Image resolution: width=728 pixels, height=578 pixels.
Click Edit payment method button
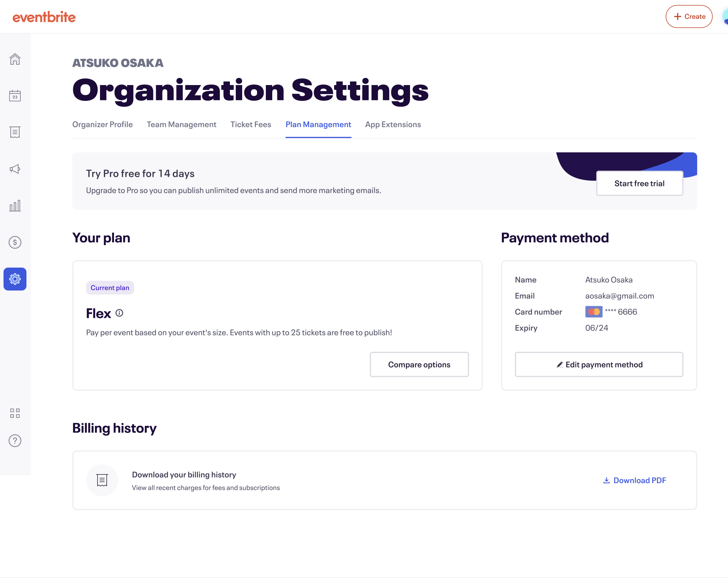click(599, 365)
